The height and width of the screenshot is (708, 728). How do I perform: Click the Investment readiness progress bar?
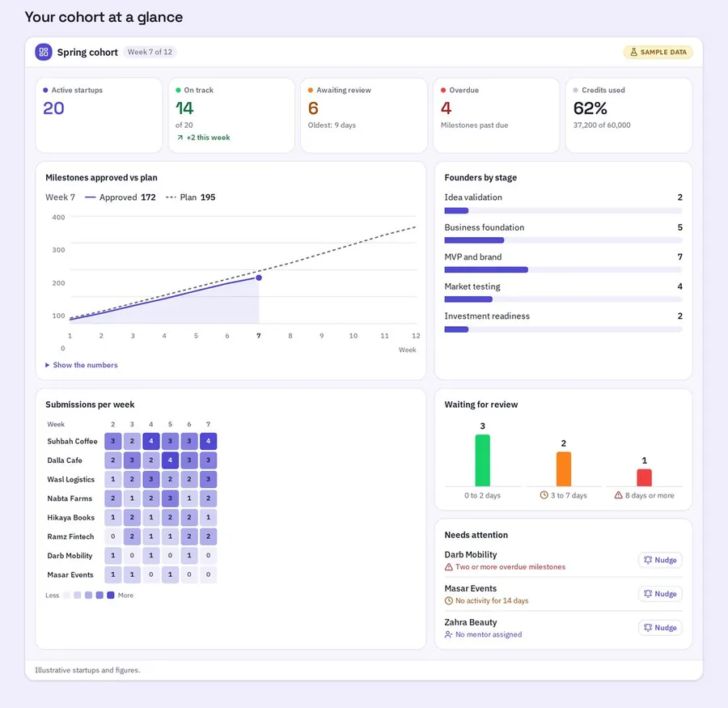point(563,329)
